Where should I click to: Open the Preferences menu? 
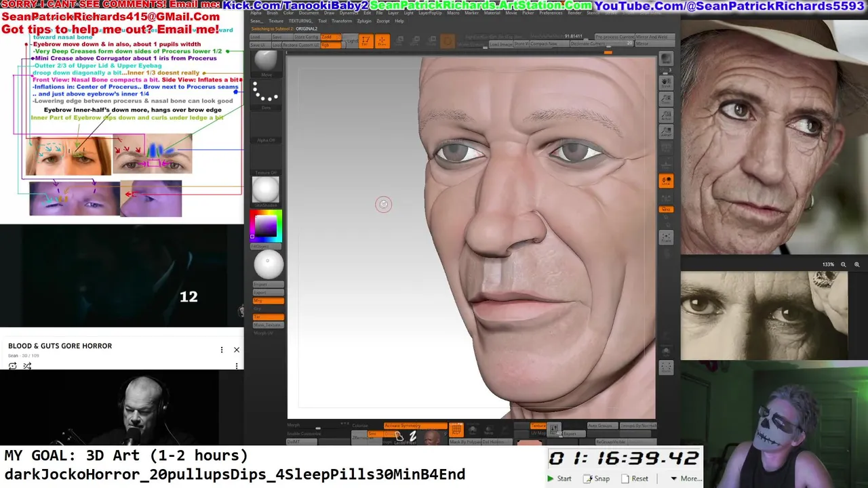coord(551,13)
